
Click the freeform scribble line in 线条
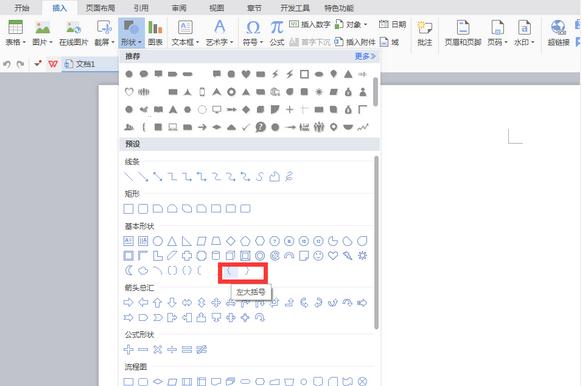coord(289,177)
